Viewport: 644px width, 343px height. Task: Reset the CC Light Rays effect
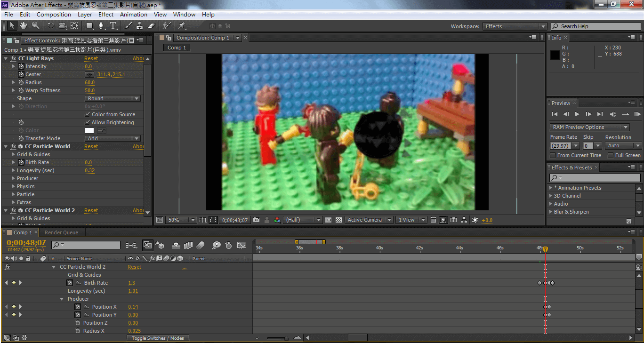(91, 59)
